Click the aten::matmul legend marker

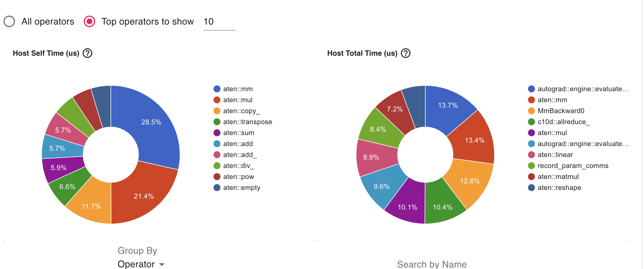click(531, 177)
